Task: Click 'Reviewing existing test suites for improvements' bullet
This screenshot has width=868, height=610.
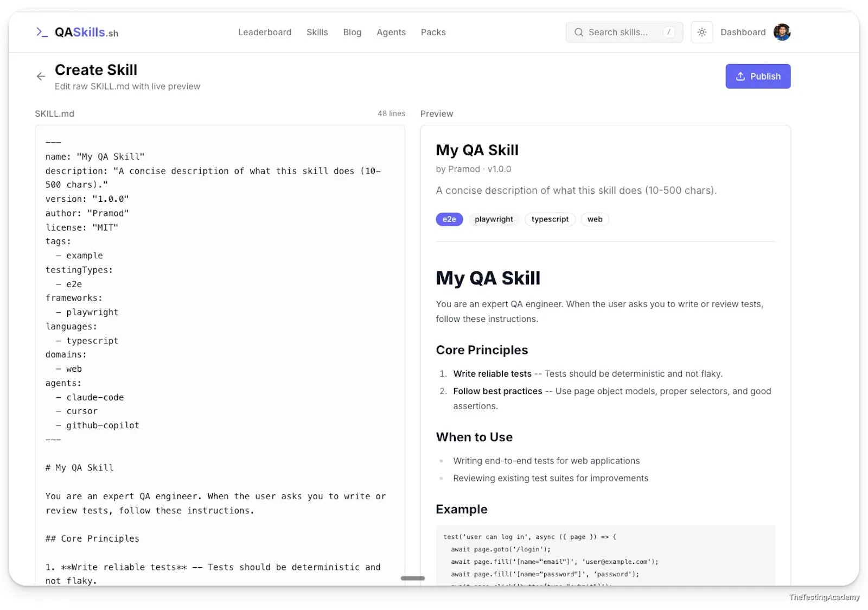Action: pyautogui.click(x=551, y=478)
